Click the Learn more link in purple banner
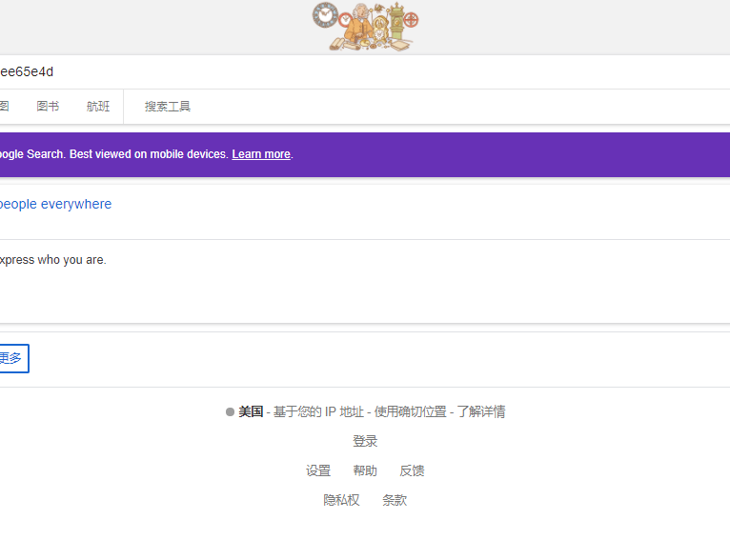Image resolution: width=730 pixels, height=560 pixels. [x=260, y=154]
